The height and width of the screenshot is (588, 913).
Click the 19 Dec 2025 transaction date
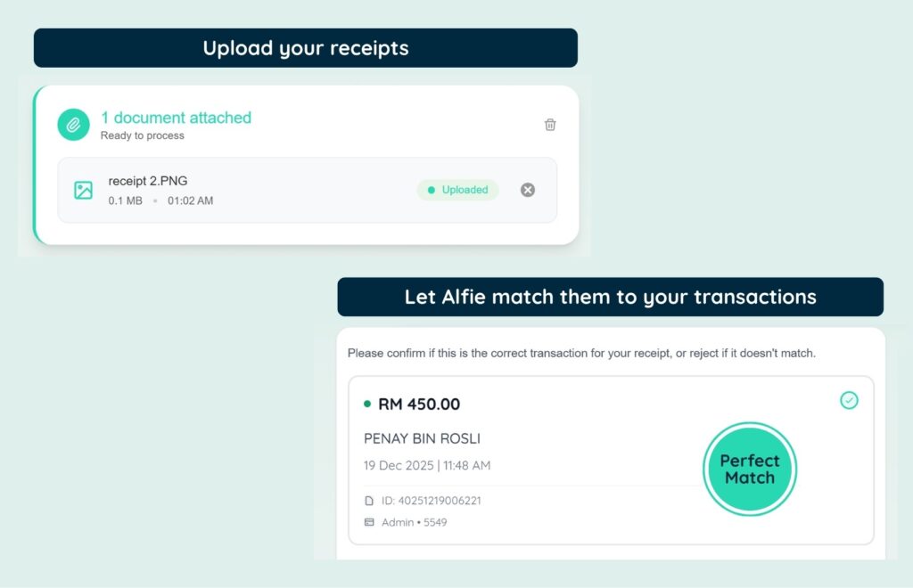click(x=427, y=466)
